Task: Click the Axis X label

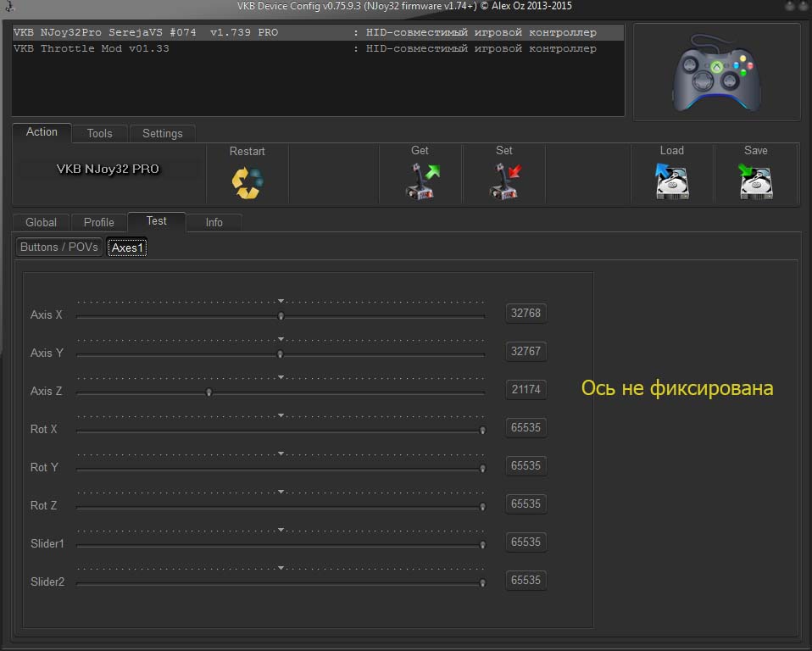Action: point(46,314)
